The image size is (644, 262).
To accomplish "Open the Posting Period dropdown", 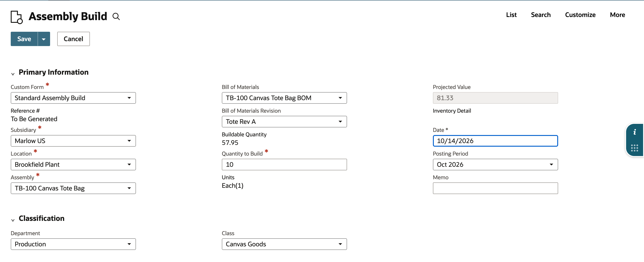I will click(495, 165).
